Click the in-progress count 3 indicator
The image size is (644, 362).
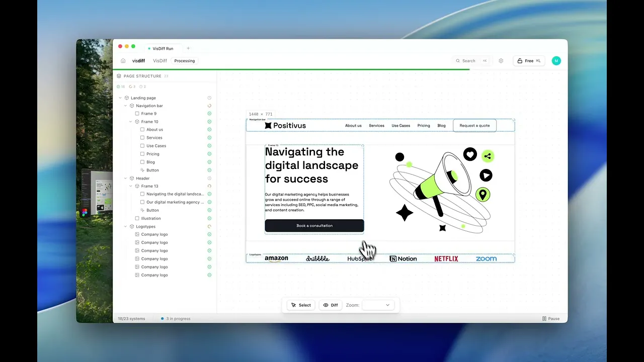(133, 86)
